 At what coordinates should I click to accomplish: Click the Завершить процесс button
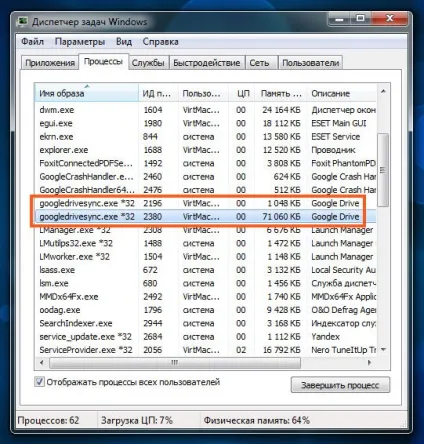(x=340, y=385)
